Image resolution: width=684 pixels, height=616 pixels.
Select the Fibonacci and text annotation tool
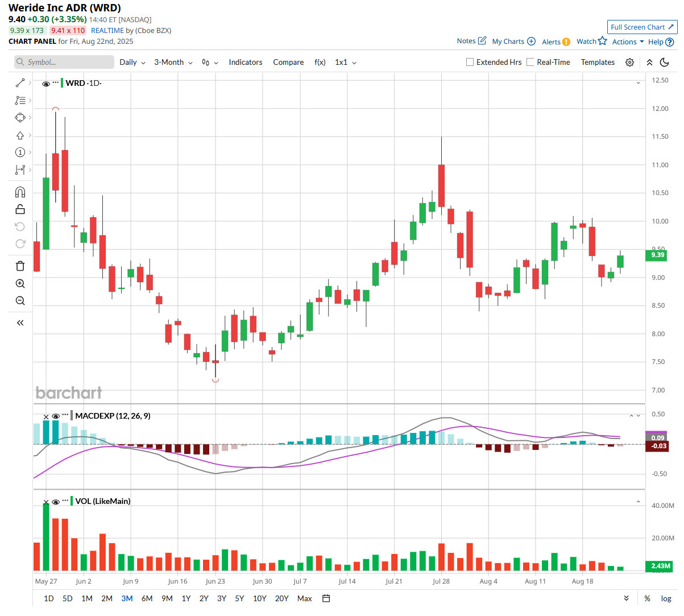[20, 100]
